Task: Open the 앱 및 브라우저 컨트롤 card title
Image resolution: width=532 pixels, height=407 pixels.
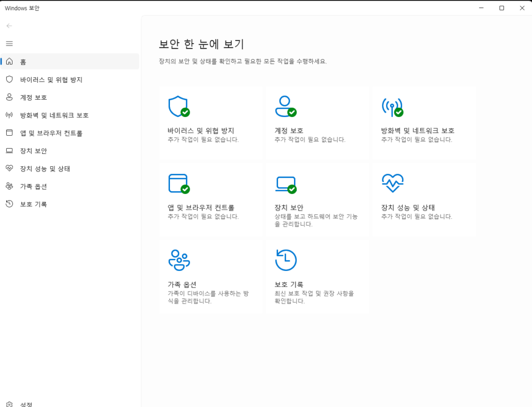Action: [x=201, y=207]
